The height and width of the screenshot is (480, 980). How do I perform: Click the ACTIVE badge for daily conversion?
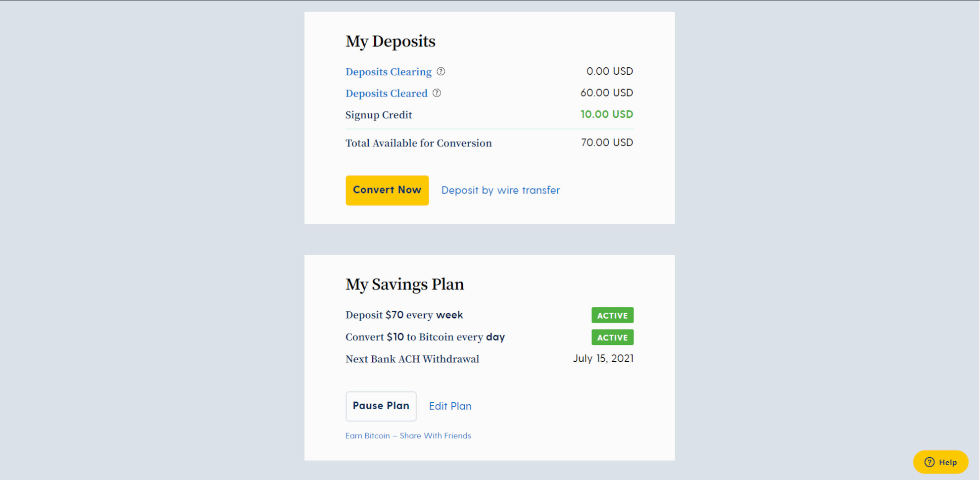pyautogui.click(x=612, y=337)
